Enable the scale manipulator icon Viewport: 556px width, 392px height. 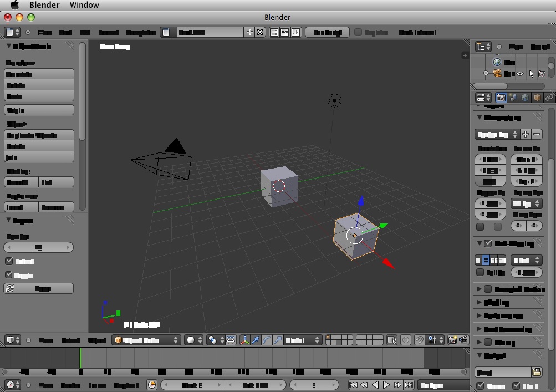(x=278, y=340)
